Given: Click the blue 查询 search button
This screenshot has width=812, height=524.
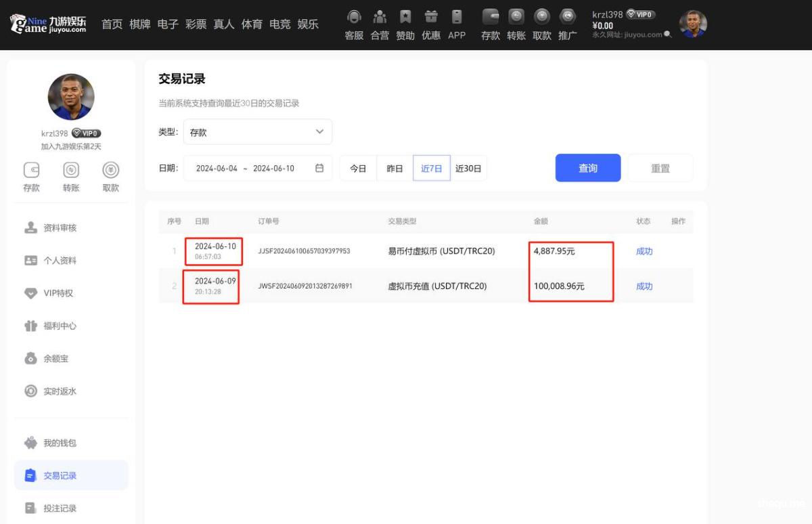Looking at the screenshot, I should coord(588,168).
